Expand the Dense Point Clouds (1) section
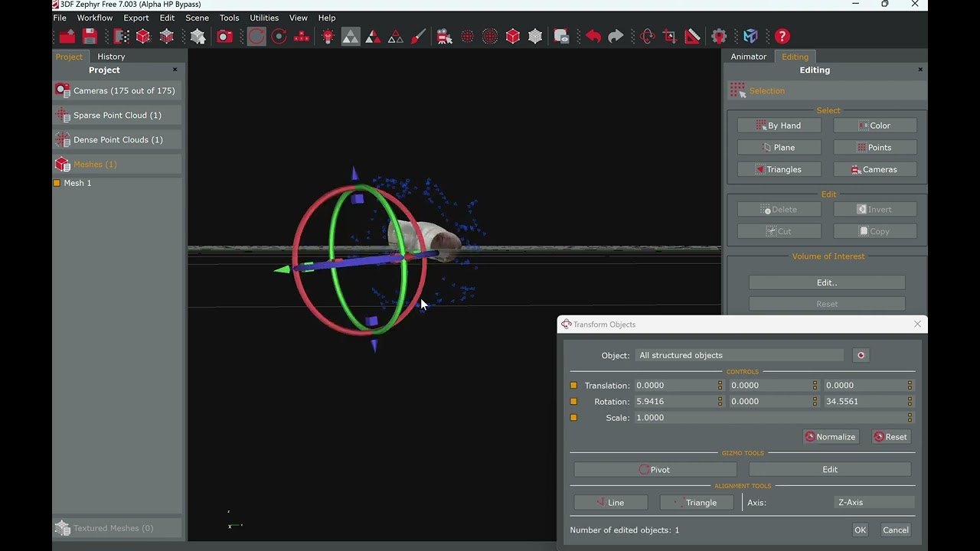 tap(117, 139)
